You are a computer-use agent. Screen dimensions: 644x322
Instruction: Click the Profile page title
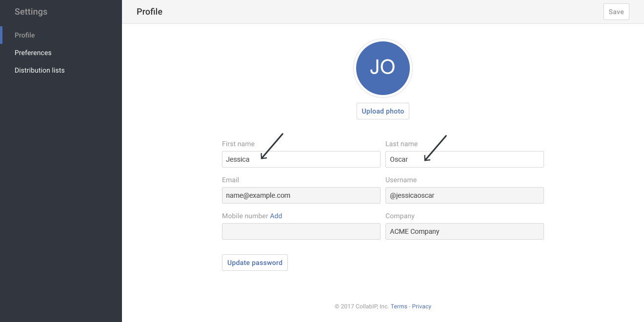[149, 11]
